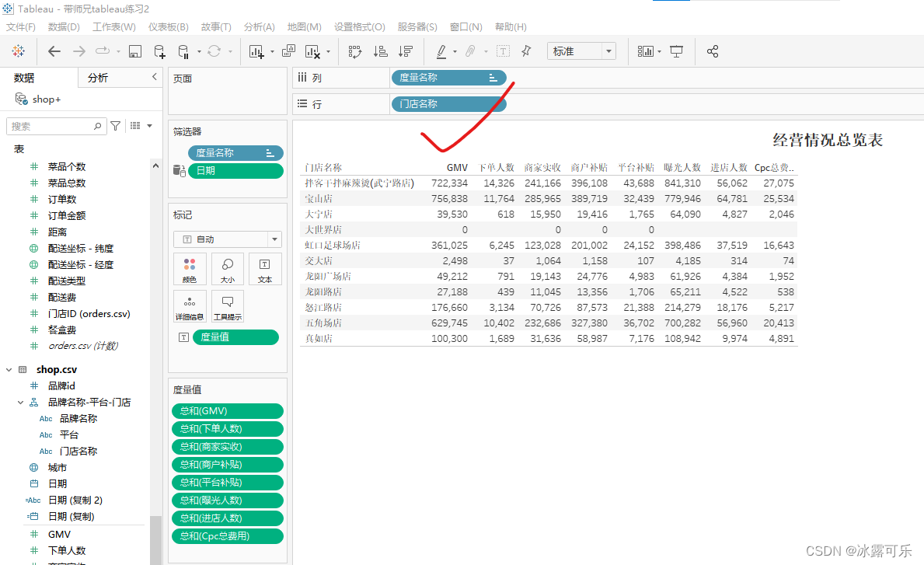Image resolution: width=924 pixels, height=565 pixels.
Task: Click the highlight pen icon
Action: click(441, 52)
